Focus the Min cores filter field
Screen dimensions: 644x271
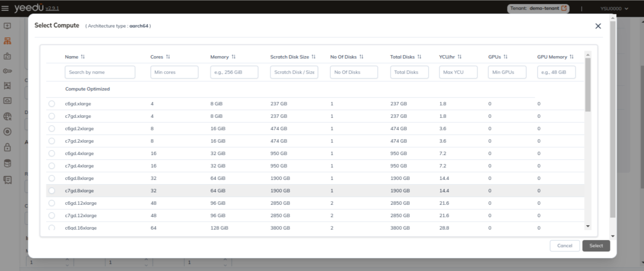coord(174,72)
